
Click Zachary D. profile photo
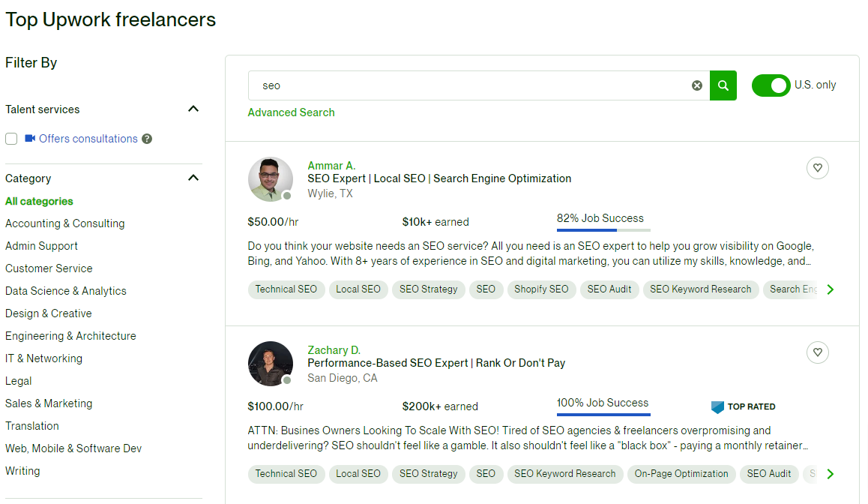tap(270, 363)
